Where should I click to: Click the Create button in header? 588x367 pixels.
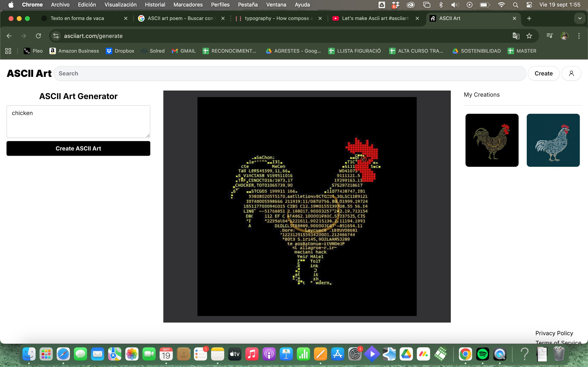tap(543, 73)
